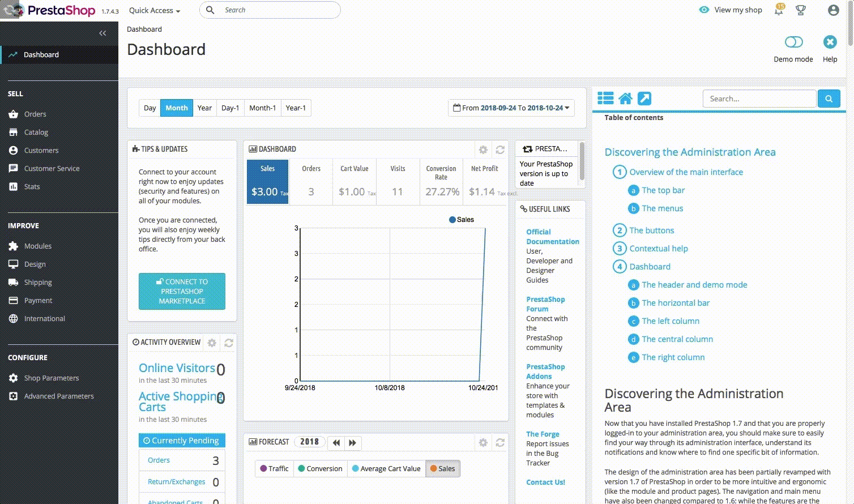Collapse the sidebar with double-chevron icon

click(x=103, y=33)
